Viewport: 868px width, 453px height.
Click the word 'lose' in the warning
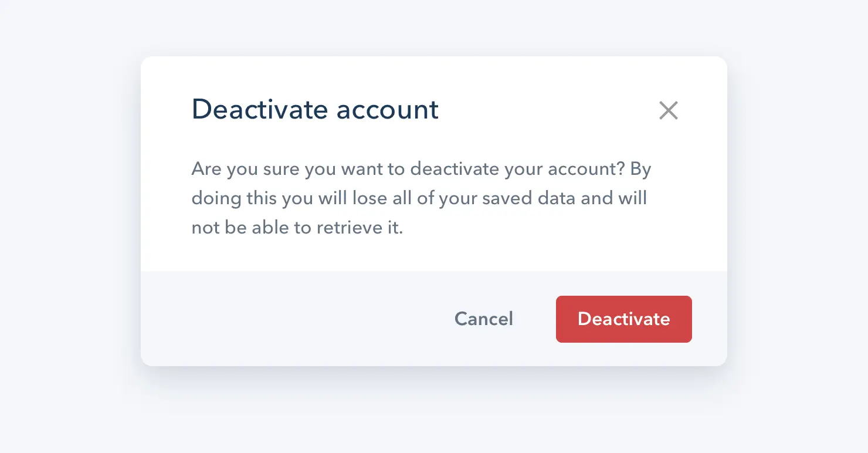[370, 198]
